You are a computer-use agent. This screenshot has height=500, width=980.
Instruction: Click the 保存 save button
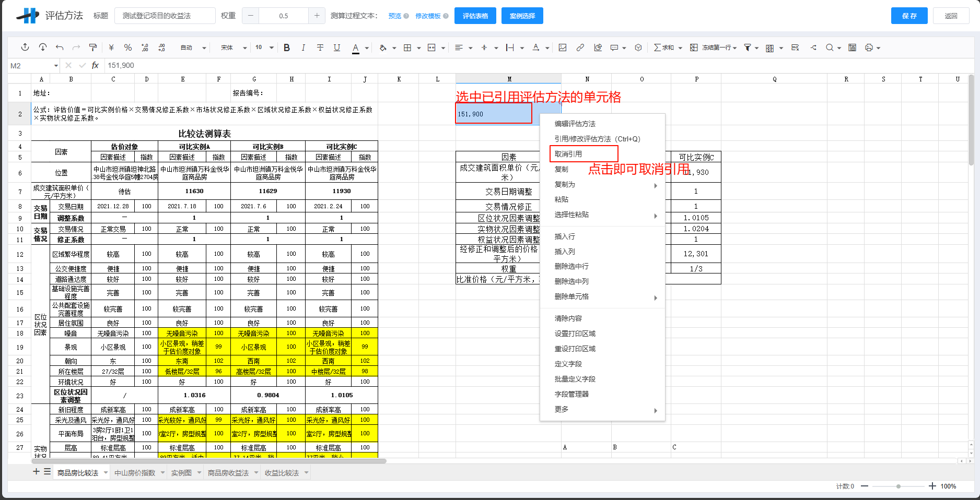point(909,16)
